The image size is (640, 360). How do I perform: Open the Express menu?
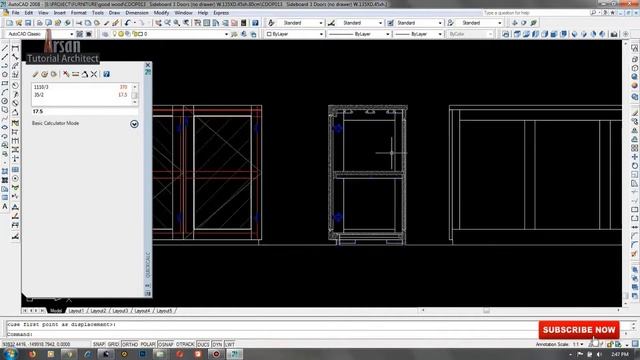tap(221, 13)
